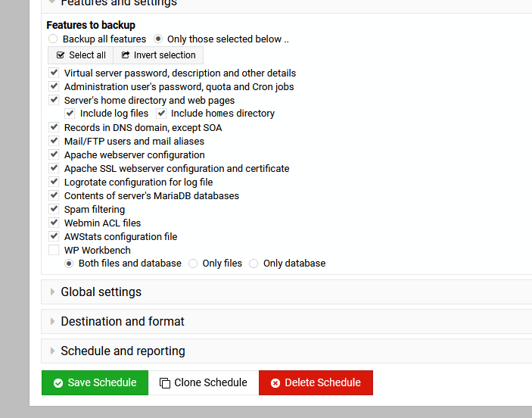
Task: Click the Select all button
Action: click(80, 55)
